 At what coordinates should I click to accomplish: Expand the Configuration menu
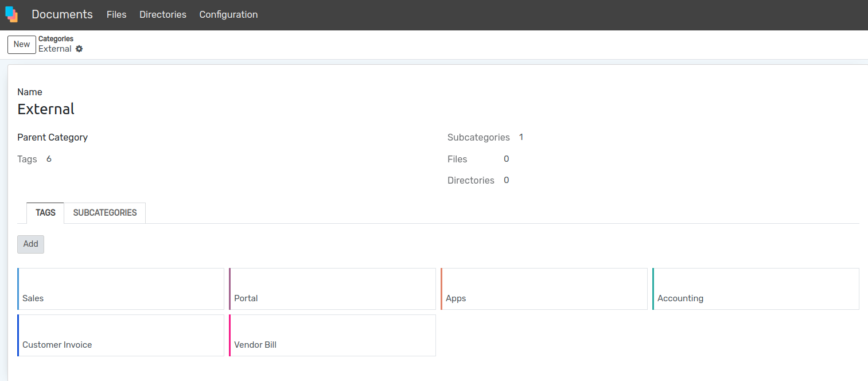coord(228,15)
